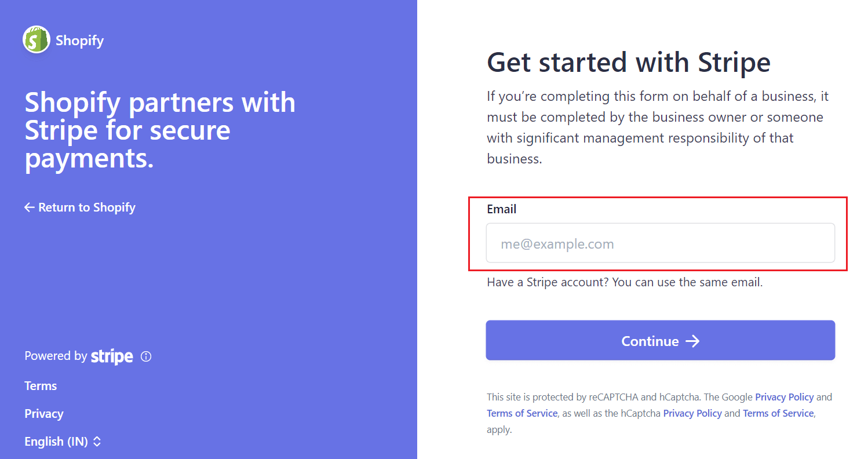This screenshot has height=459, width=868.
Task: Open the English (IN) language selector
Action: [57, 441]
